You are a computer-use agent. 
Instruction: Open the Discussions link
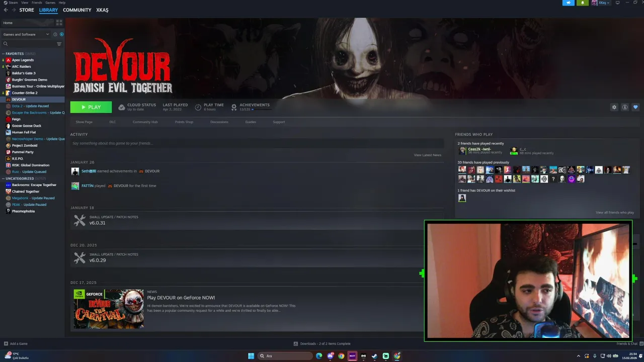pos(219,122)
